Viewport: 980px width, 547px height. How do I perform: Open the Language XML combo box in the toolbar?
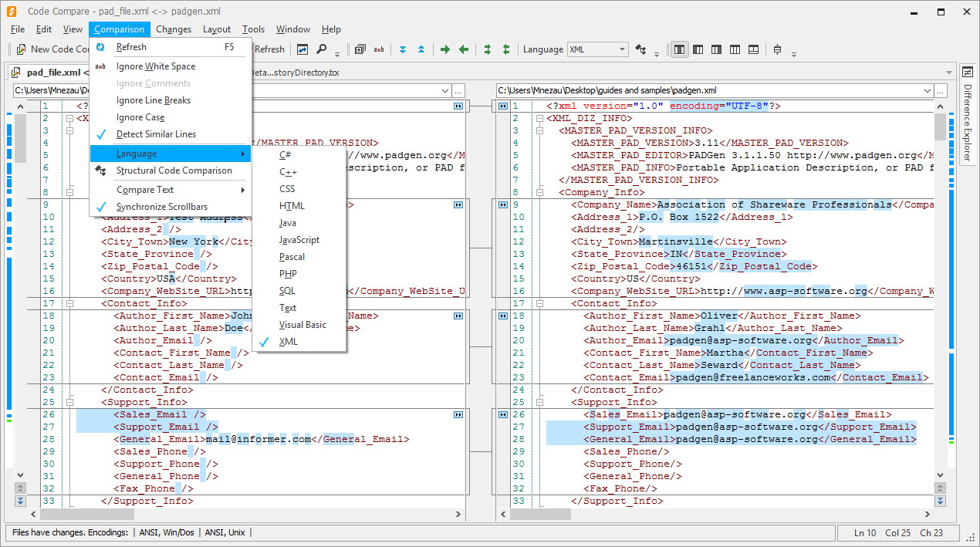597,49
